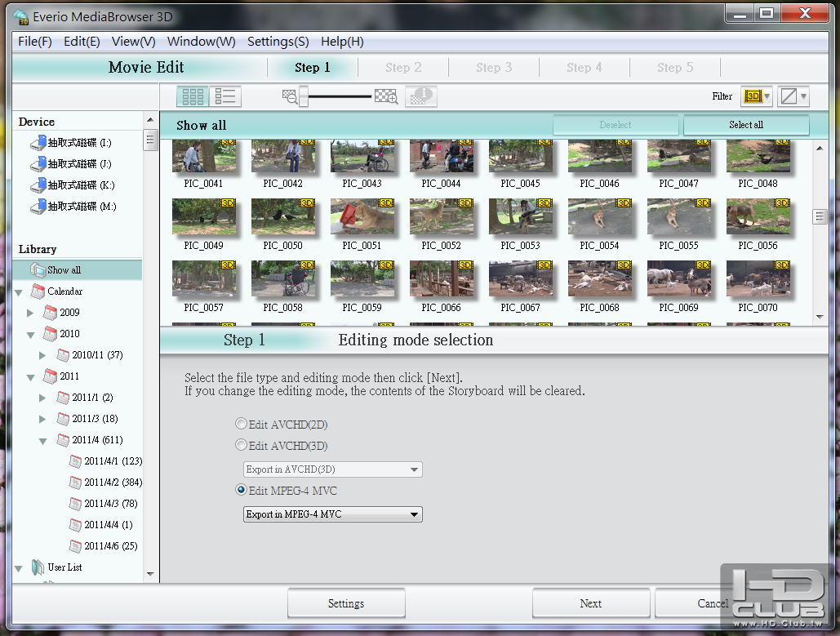This screenshot has height=636, width=840.
Task: Open the View(V) menu
Action: [133, 42]
